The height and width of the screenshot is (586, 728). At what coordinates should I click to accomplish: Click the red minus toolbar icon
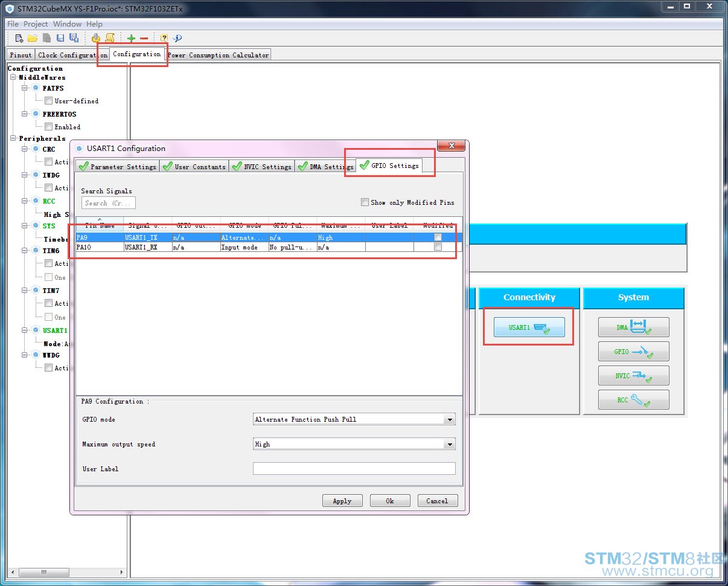click(x=144, y=38)
